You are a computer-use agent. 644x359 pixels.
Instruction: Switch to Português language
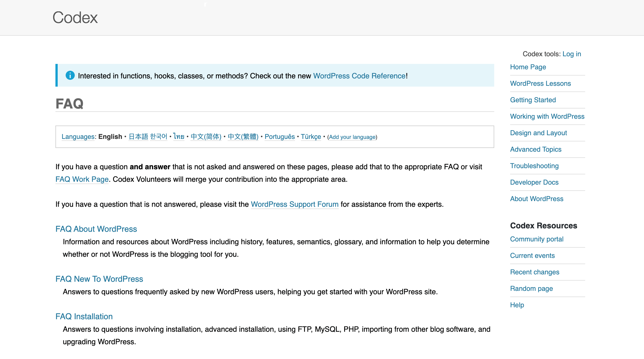coord(280,137)
